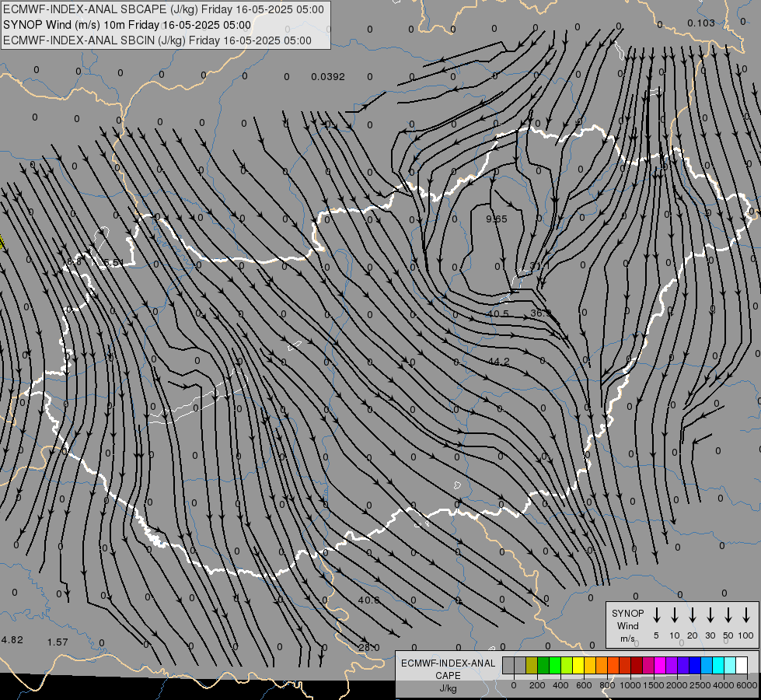761x700 pixels.
Task: Pick the yellow-green CAPE legend swatch
Action: click(567, 665)
